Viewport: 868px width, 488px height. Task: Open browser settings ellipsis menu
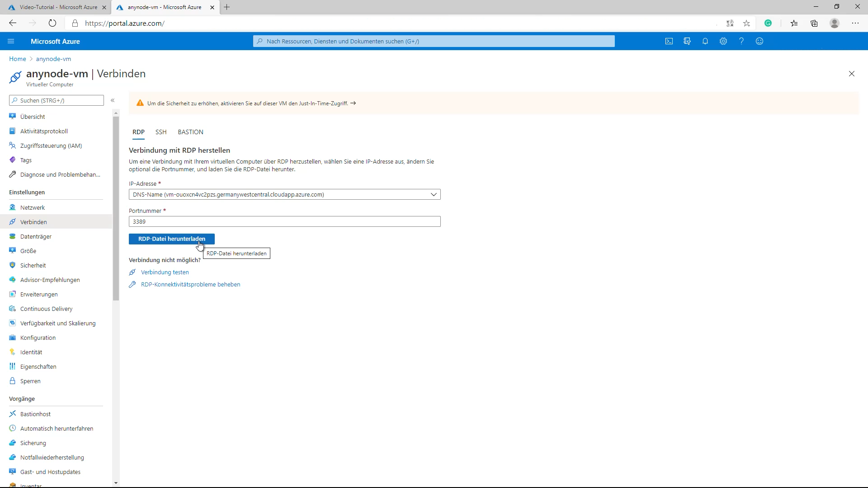[855, 23]
